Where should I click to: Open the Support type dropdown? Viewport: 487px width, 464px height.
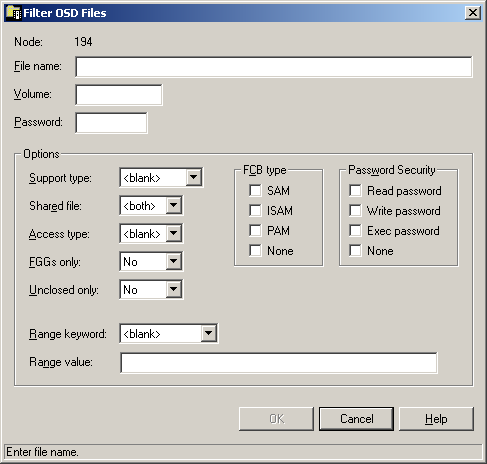194,177
